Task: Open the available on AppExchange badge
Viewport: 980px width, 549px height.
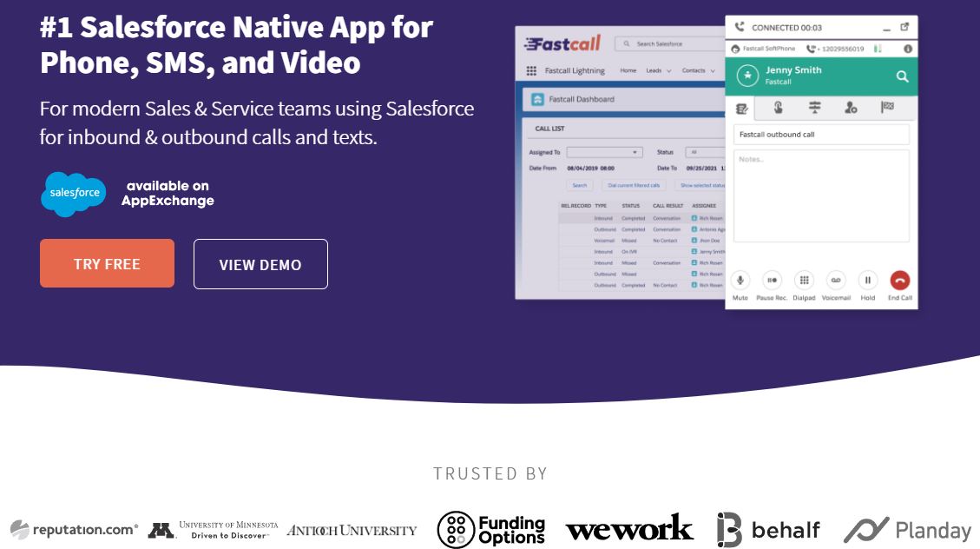Action: coord(168,193)
